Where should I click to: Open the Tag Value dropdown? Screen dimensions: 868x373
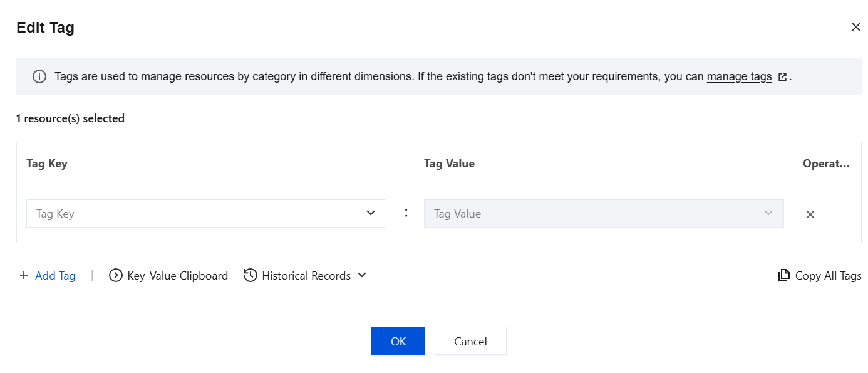click(x=604, y=213)
